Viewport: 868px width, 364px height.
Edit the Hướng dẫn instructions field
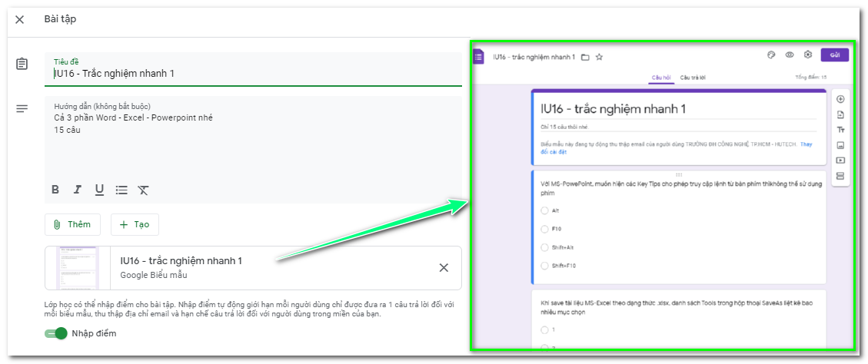point(253,149)
